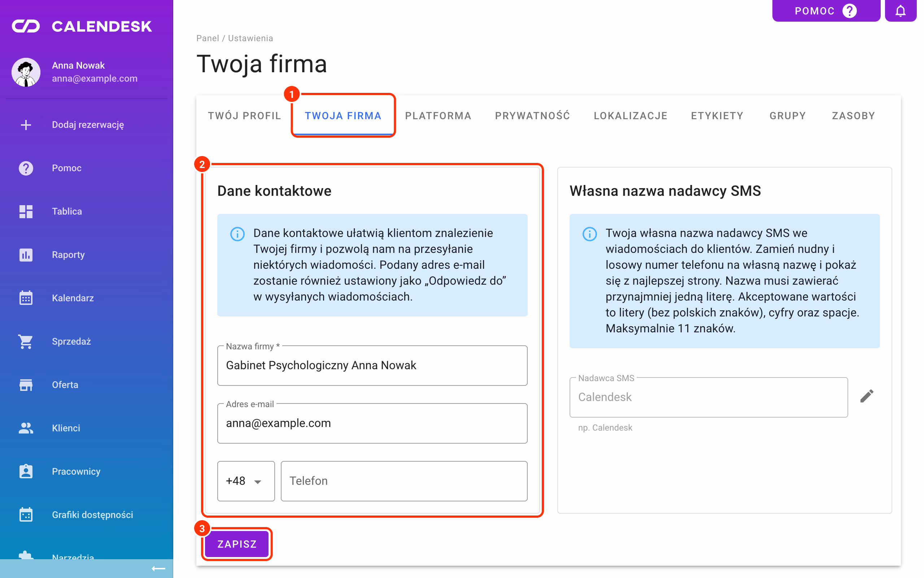Open the Zasoby tab

(853, 116)
